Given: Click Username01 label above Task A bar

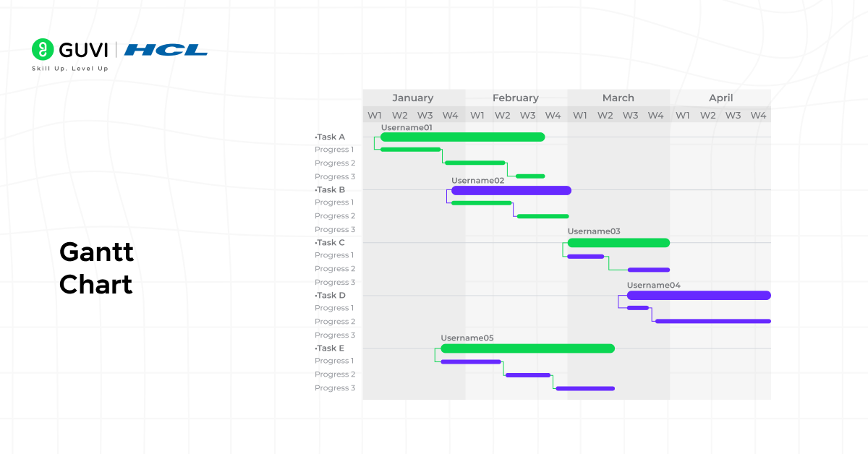Looking at the screenshot, I should [406, 126].
